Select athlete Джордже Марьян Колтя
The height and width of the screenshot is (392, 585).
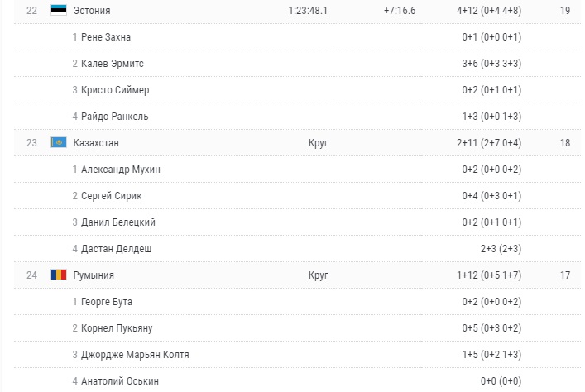click(135, 355)
